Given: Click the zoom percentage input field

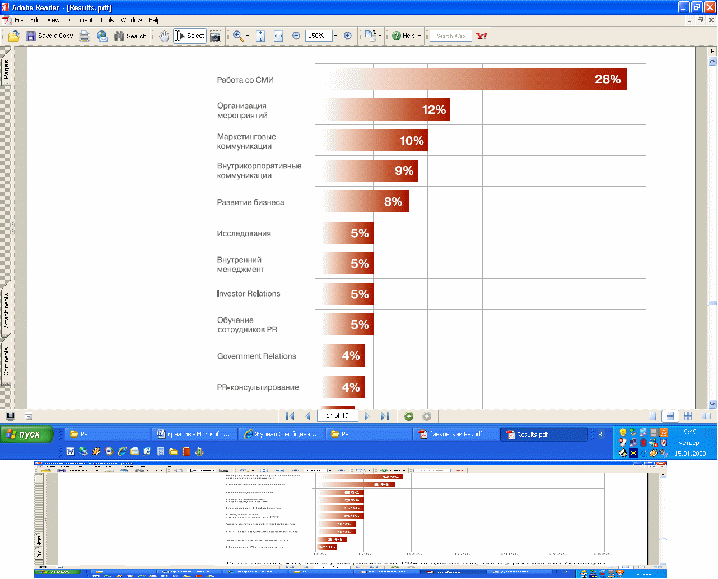Looking at the screenshot, I should [x=318, y=36].
